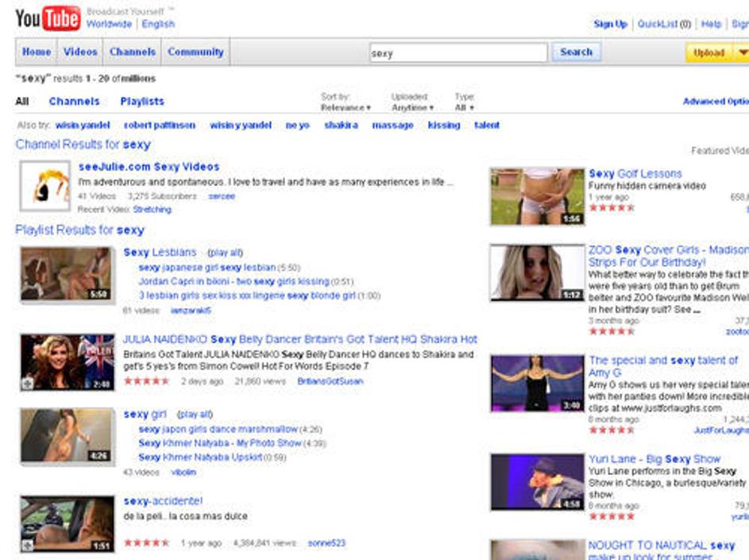Focus the search text field

[458, 53]
